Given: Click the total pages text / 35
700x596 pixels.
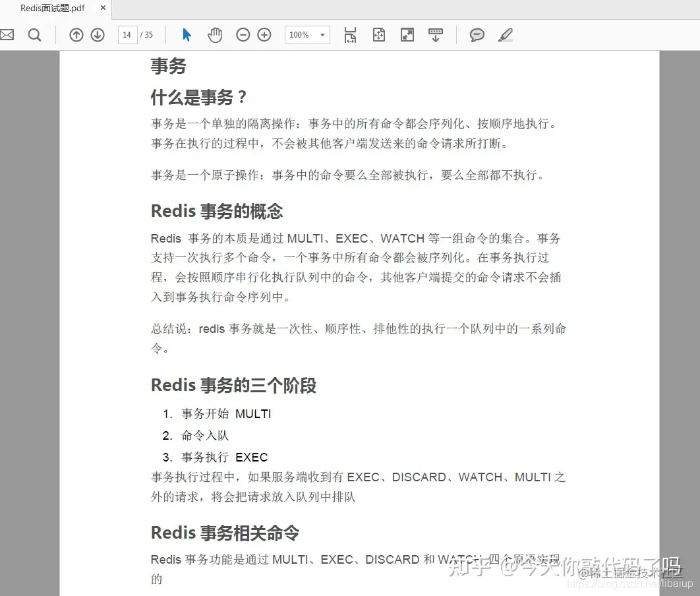Looking at the screenshot, I should click(146, 35).
